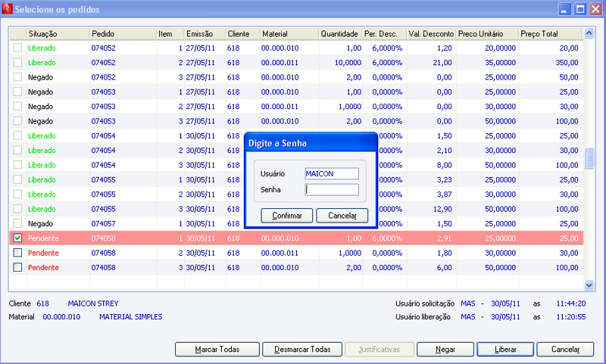Screen dimensions: 606x364
Task: Check the box for pedido 074058 item 3
Action: point(17,267)
